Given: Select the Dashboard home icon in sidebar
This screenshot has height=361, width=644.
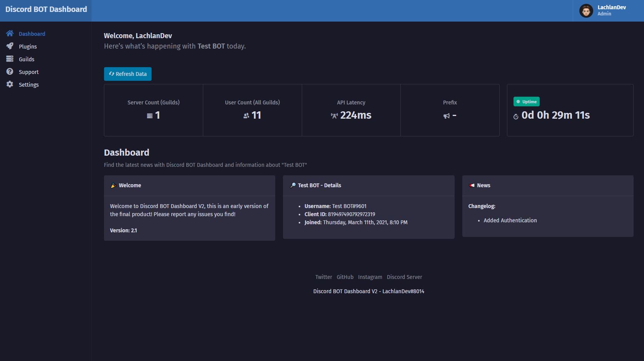Looking at the screenshot, I should point(10,34).
